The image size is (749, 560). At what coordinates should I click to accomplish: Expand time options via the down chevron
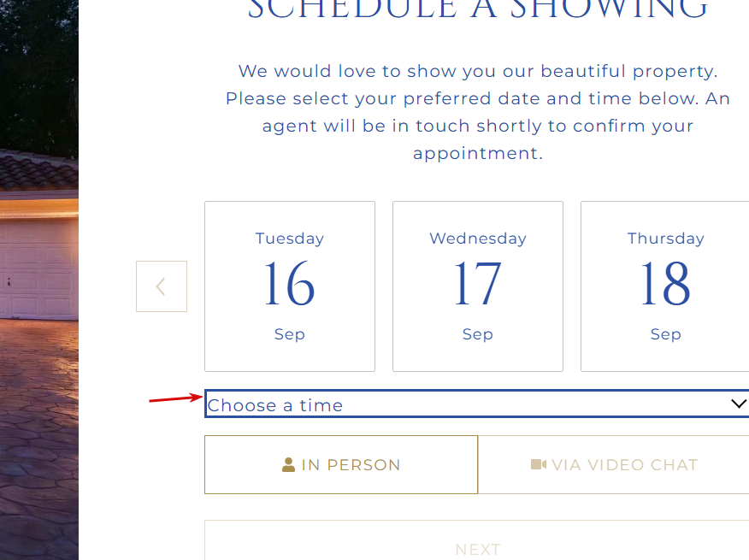739,404
